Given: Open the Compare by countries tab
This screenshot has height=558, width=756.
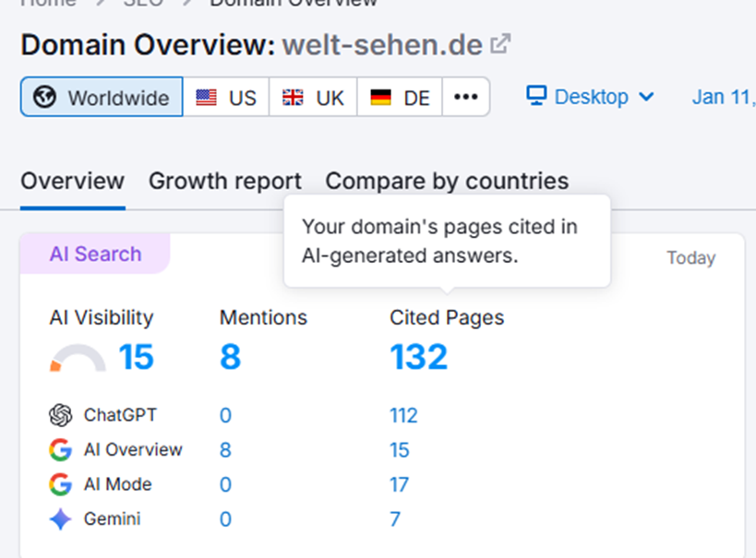Looking at the screenshot, I should click(447, 181).
